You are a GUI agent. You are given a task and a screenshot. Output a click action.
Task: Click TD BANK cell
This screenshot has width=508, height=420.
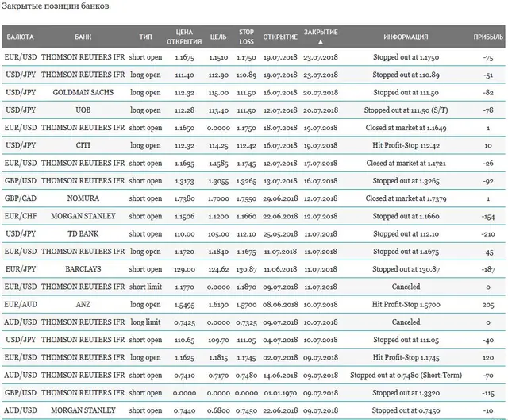(83, 233)
